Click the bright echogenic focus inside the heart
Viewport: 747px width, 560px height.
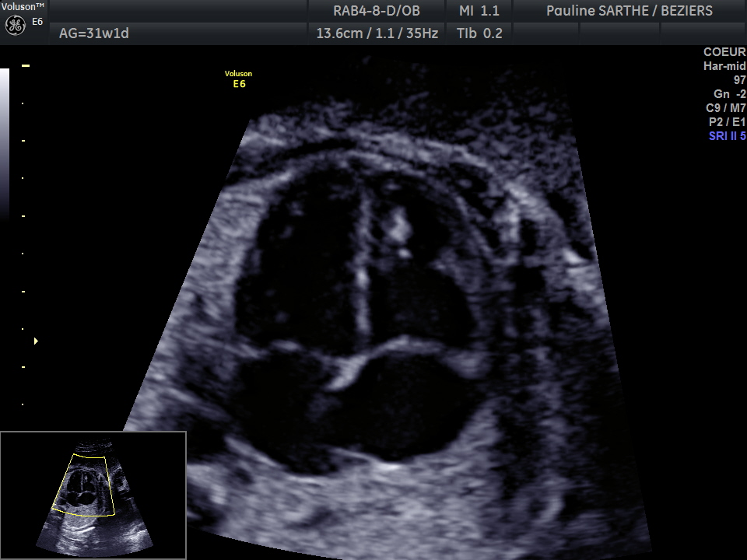pyautogui.click(x=399, y=226)
